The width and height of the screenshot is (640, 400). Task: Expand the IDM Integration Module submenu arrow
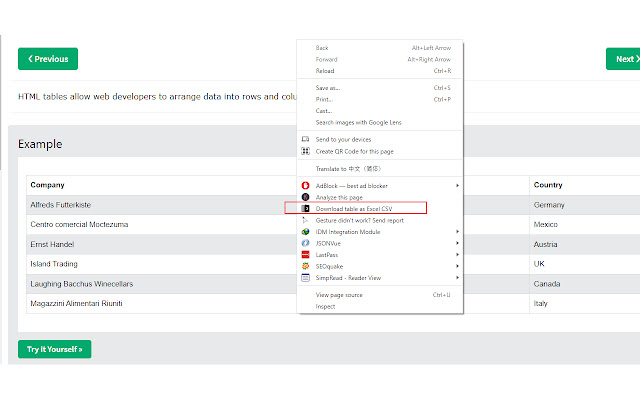[458, 232]
